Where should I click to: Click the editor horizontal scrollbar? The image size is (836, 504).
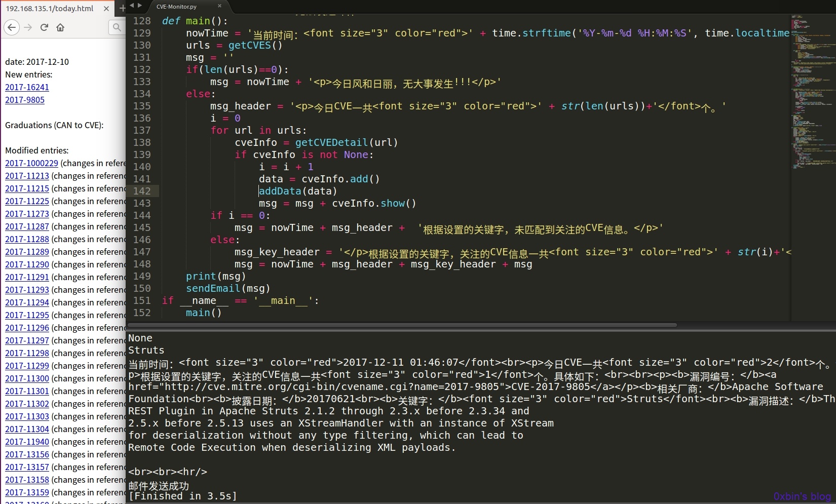point(403,325)
